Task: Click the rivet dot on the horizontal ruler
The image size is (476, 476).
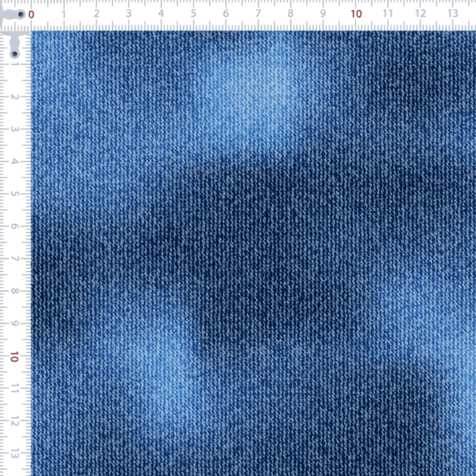Action: pos(21,14)
